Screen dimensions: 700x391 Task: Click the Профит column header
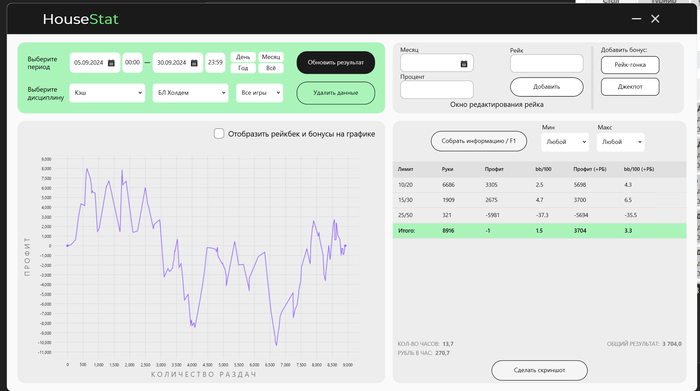(494, 169)
